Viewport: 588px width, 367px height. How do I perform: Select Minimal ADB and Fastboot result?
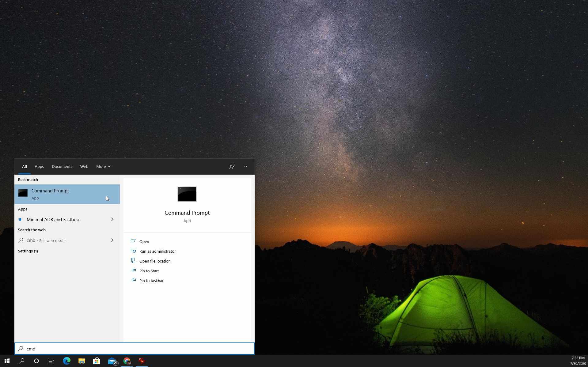point(54,219)
